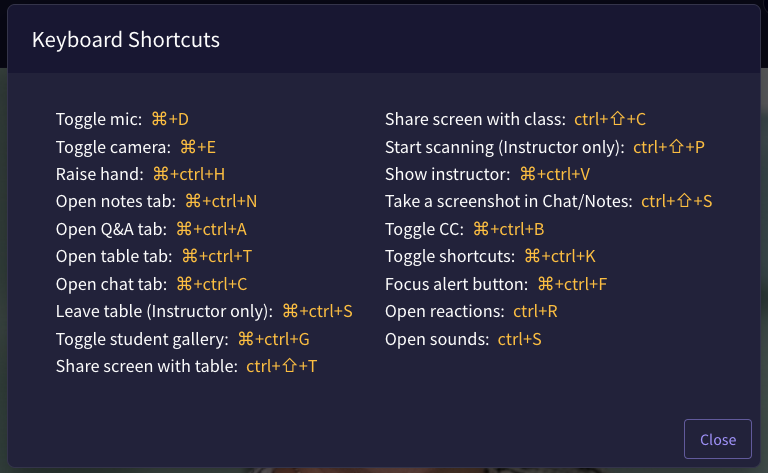This screenshot has width=768, height=473.
Task: Close the Keyboard Shortcuts dialog
Action: [717, 439]
